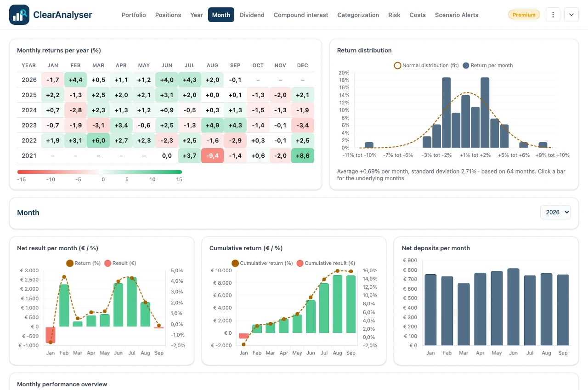Switch to the Compound interest tab
This screenshot has height=390, width=588.
pyautogui.click(x=301, y=15)
